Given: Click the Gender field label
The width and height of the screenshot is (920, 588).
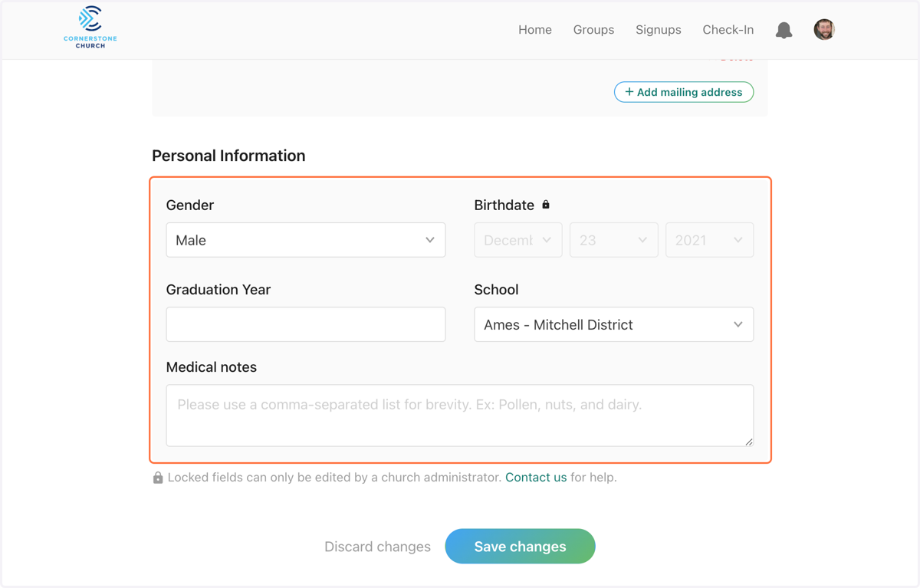Looking at the screenshot, I should pyautogui.click(x=190, y=205).
